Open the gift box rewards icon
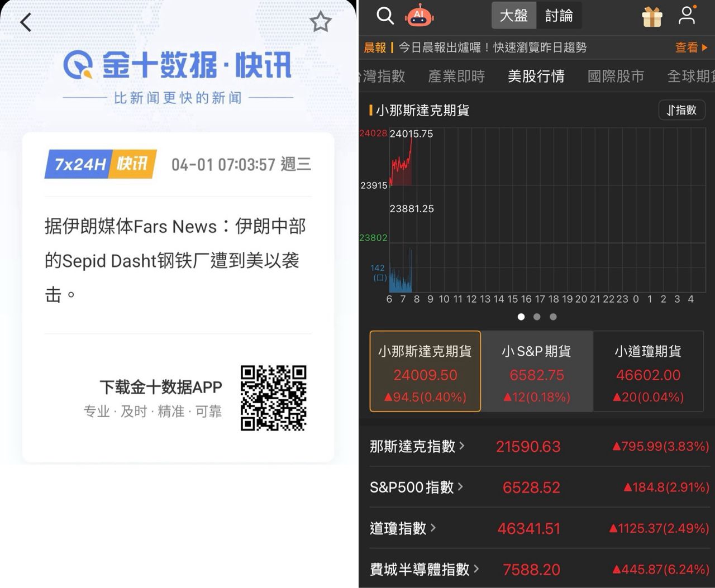The image size is (715, 588). click(x=652, y=16)
